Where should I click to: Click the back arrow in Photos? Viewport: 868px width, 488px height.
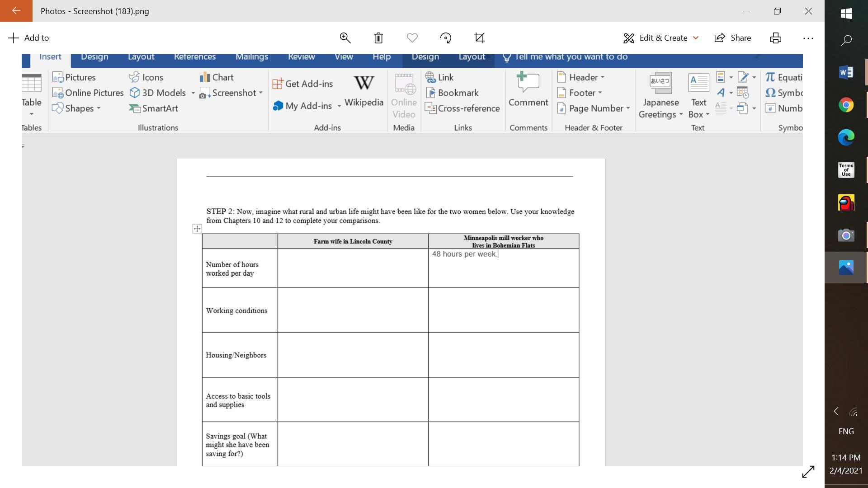16,11
